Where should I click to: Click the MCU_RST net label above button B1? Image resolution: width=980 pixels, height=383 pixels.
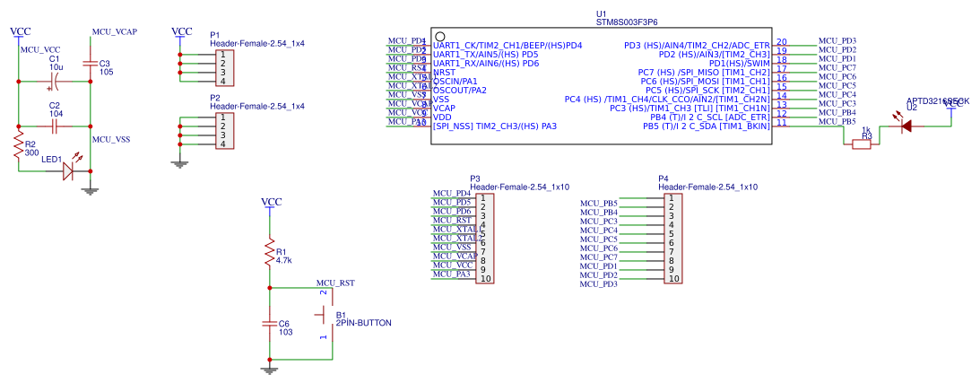click(x=335, y=283)
